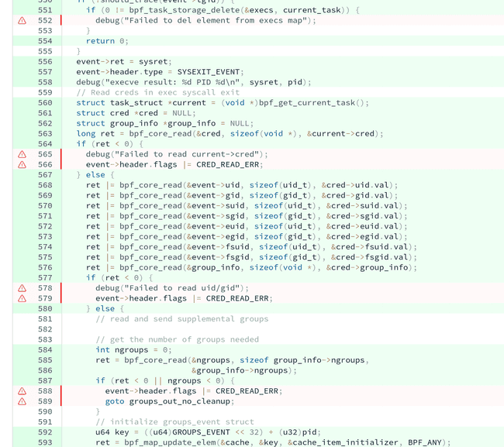The width and height of the screenshot is (504, 447).
Task: Click '&current->cred' on line 563
Action: click(x=340, y=133)
